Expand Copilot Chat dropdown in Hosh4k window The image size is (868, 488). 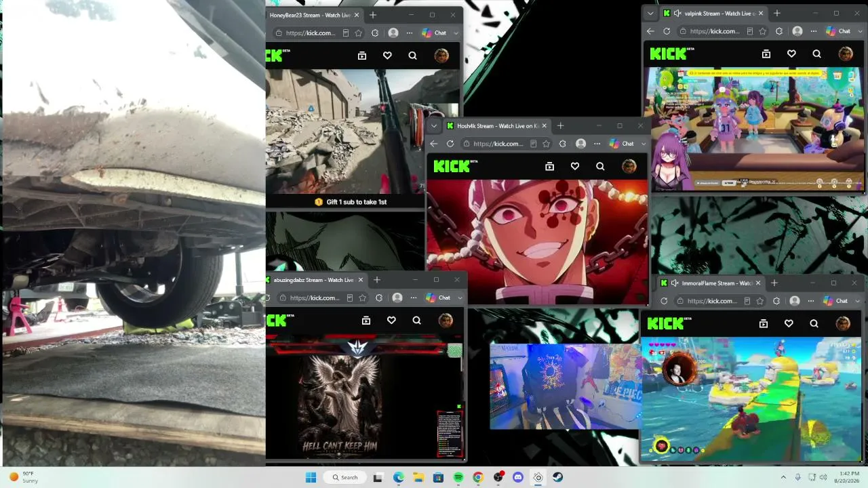pos(644,144)
